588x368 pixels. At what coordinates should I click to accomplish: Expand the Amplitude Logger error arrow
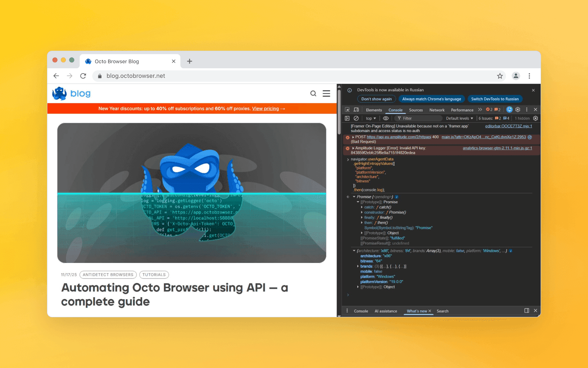pos(353,148)
